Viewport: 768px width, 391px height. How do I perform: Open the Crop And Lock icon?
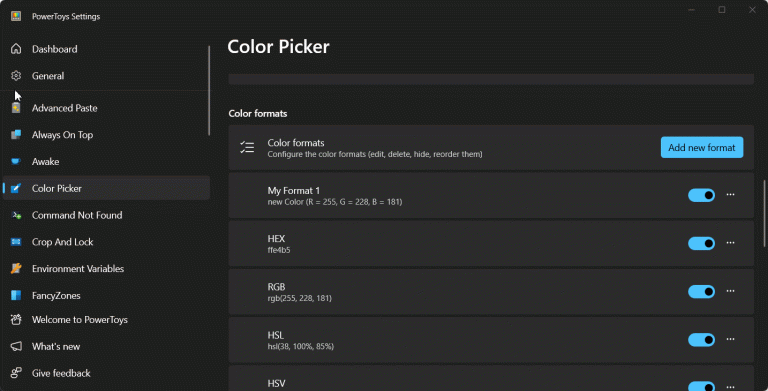[x=16, y=242]
